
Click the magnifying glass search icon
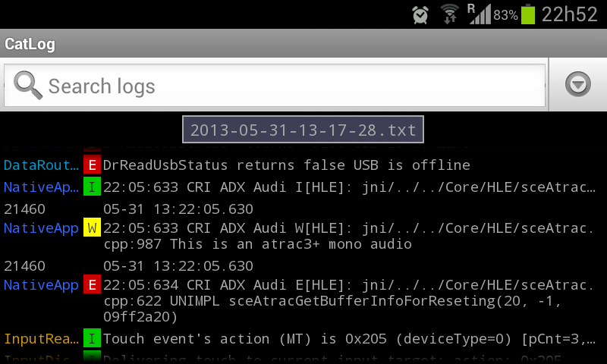(27, 85)
